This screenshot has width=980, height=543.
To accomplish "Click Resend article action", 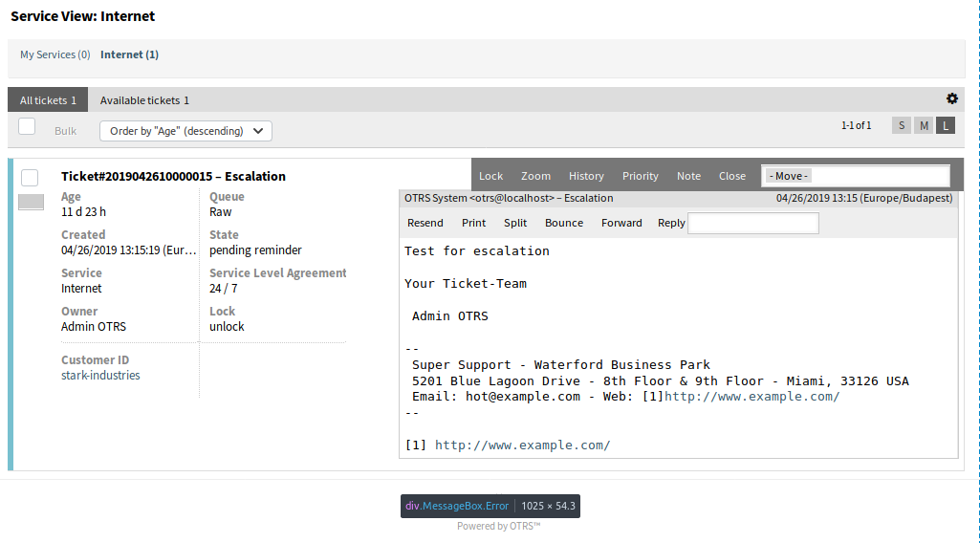I will [425, 223].
